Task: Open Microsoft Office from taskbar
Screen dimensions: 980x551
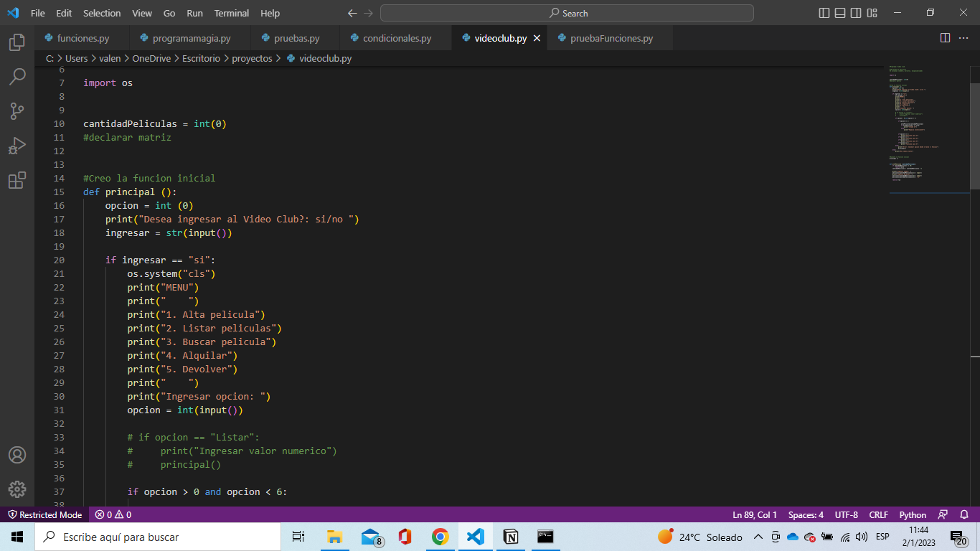Action: click(x=405, y=537)
